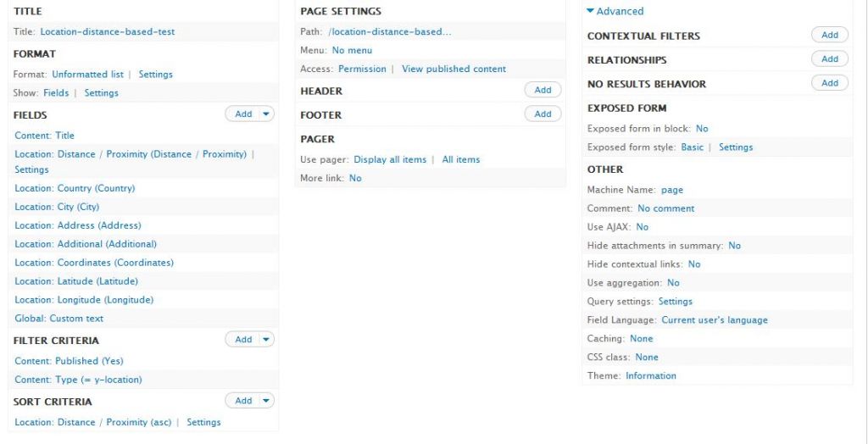This screenshot has width=868, height=444.
Task: Toggle Exposed form in block setting
Action: pos(701,129)
